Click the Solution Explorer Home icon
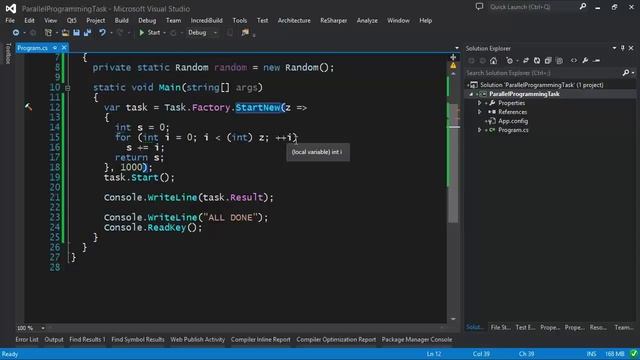This screenshot has height=360, width=640. pyautogui.click(x=493, y=61)
